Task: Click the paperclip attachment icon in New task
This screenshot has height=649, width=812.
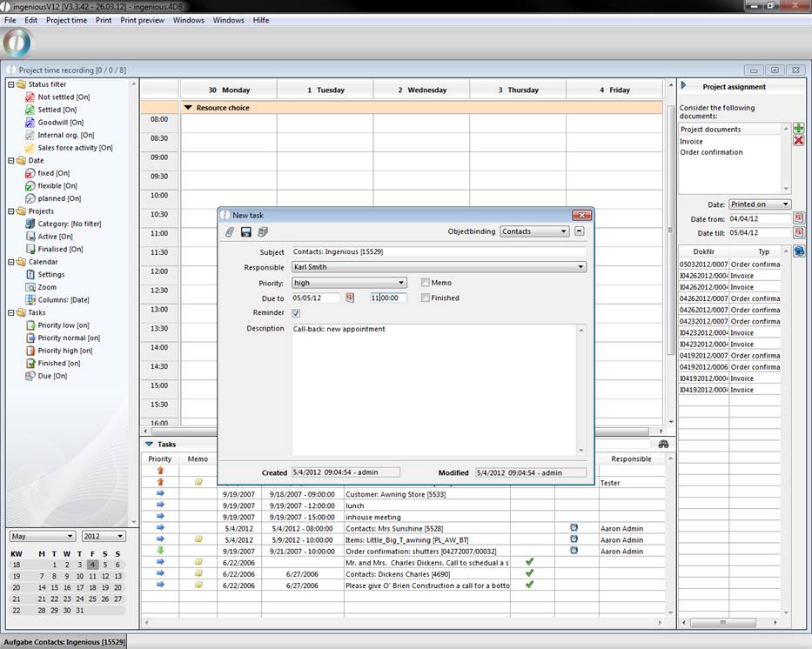Action: click(x=231, y=231)
